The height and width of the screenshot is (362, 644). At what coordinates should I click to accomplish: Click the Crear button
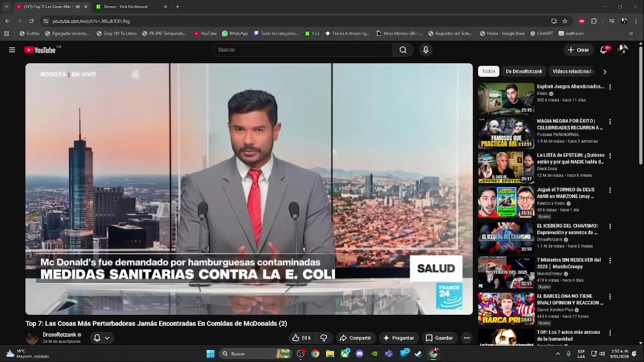pos(578,50)
